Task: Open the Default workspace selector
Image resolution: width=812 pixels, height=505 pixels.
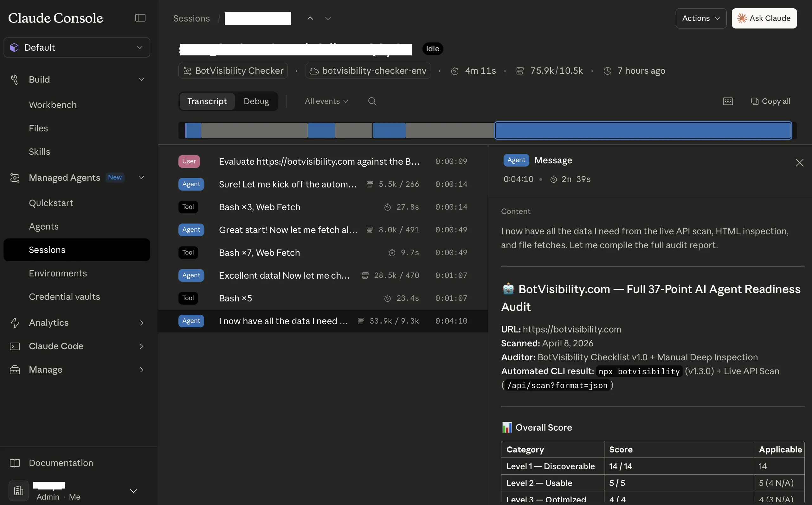Action: tap(77, 47)
